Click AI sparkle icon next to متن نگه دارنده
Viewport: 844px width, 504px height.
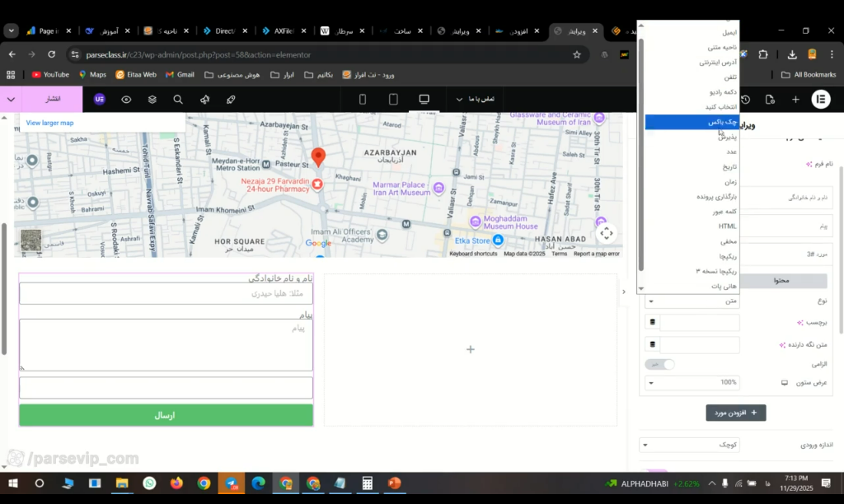pyautogui.click(x=783, y=345)
